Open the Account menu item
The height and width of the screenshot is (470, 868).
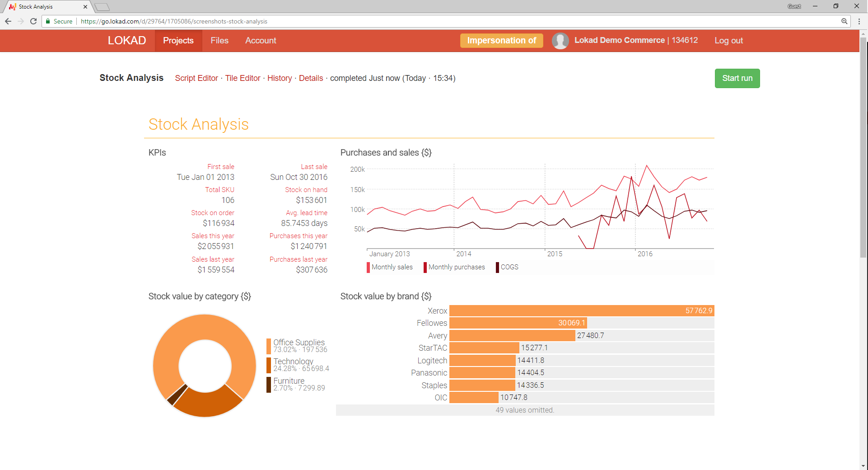(x=261, y=41)
